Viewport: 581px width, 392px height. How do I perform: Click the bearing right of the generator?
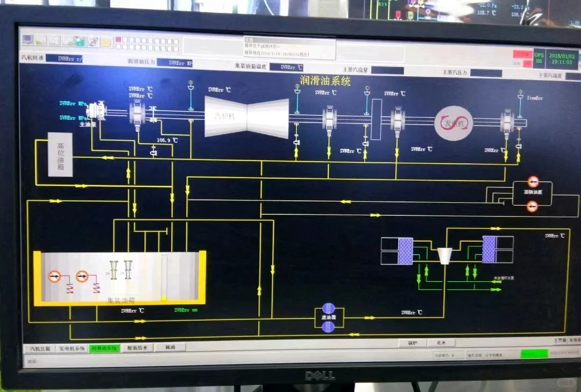(507, 122)
